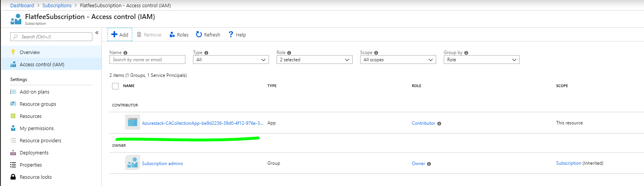Click the Add button in toolbar

click(x=120, y=35)
